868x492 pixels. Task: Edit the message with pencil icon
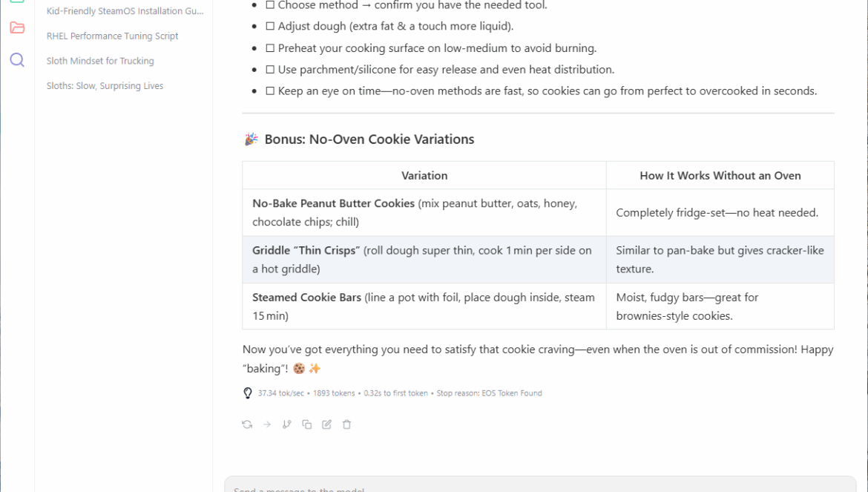click(x=327, y=424)
